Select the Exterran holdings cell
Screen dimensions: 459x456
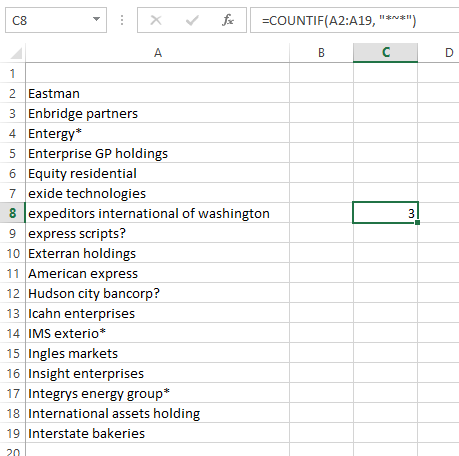click(x=158, y=253)
